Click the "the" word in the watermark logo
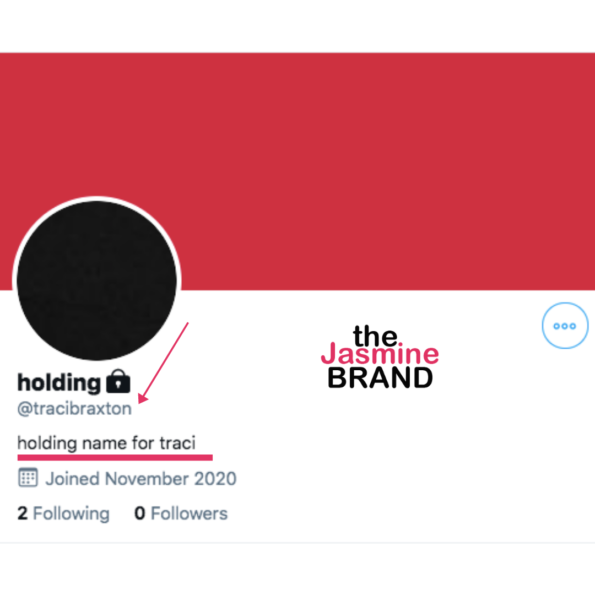Viewport: 595px width, 595px height. pyautogui.click(x=375, y=335)
